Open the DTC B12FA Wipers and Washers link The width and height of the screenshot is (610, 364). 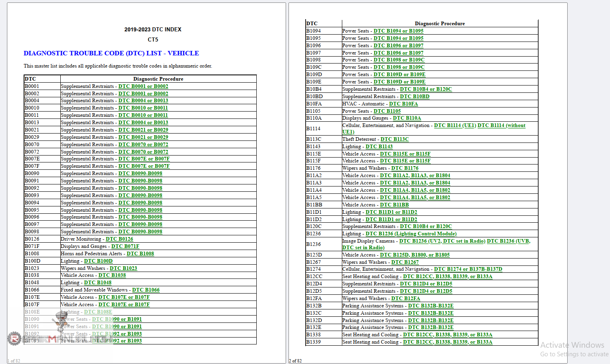point(406,298)
